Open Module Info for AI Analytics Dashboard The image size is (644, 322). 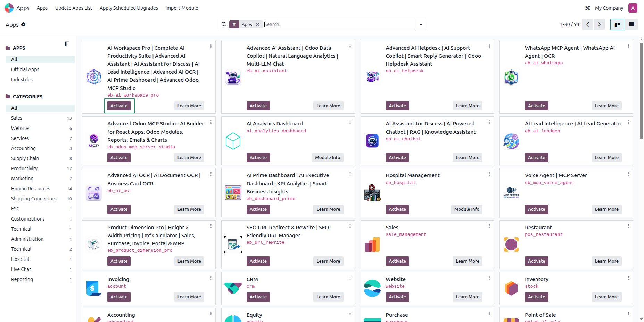(x=328, y=158)
